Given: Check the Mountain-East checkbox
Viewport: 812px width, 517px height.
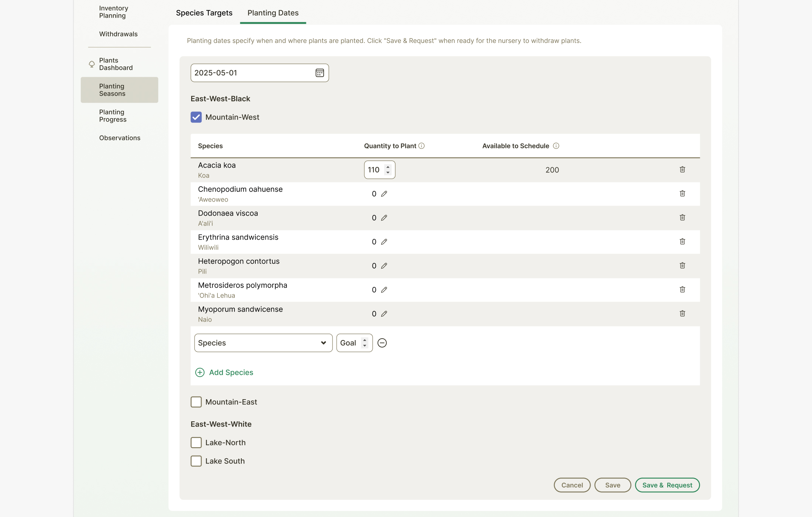Looking at the screenshot, I should click(196, 402).
